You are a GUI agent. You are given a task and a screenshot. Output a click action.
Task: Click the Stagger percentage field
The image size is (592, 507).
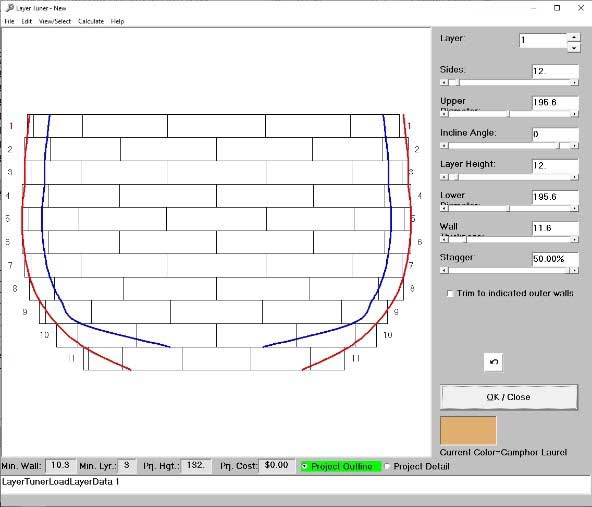coord(555,259)
